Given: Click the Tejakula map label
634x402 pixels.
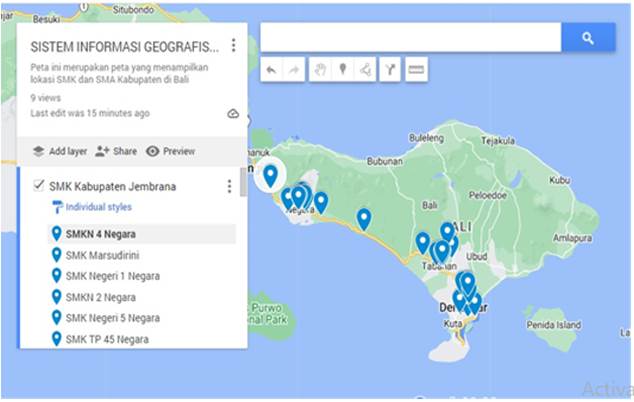Looking at the screenshot, I should pyautogui.click(x=498, y=141).
